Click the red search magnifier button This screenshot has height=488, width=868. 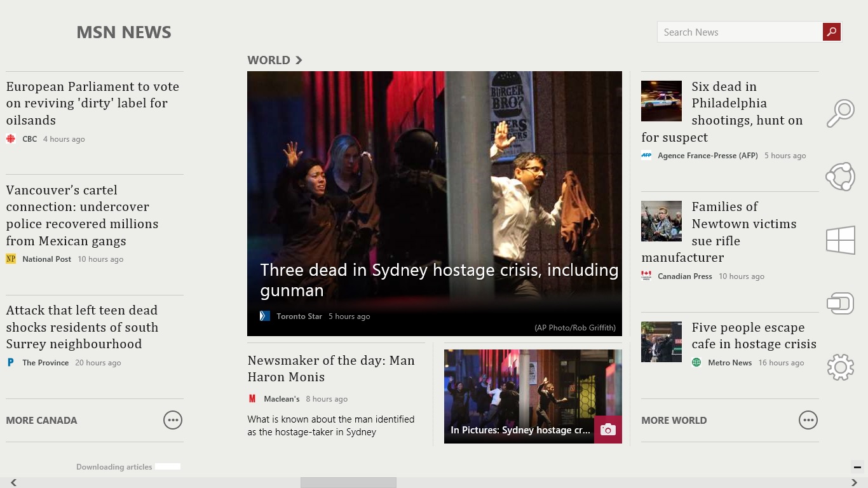coord(832,32)
